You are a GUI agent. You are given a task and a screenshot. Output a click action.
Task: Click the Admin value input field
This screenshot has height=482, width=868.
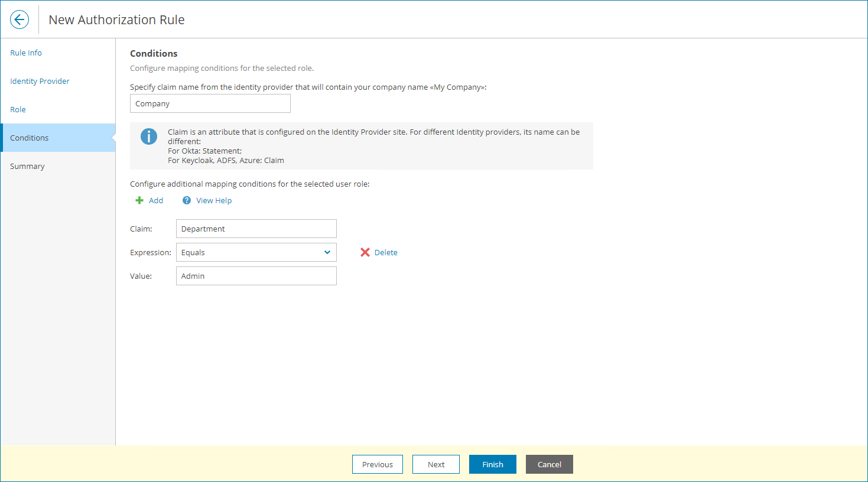[x=256, y=276]
